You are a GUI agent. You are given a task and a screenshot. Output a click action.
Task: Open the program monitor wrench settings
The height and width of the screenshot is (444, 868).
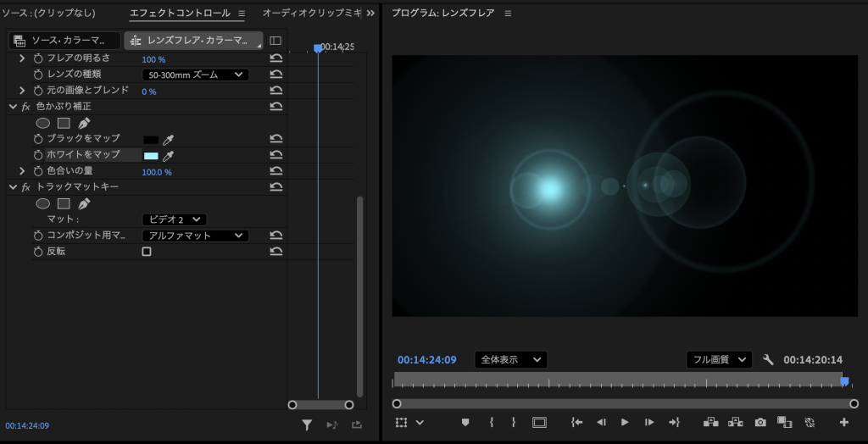[x=768, y=359]
